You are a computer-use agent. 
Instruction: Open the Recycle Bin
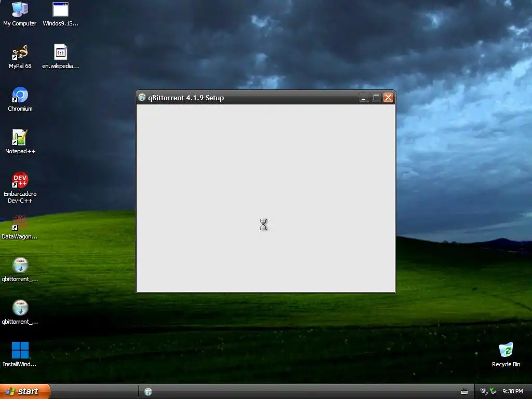pyautogui.click(x=506, y=354)
